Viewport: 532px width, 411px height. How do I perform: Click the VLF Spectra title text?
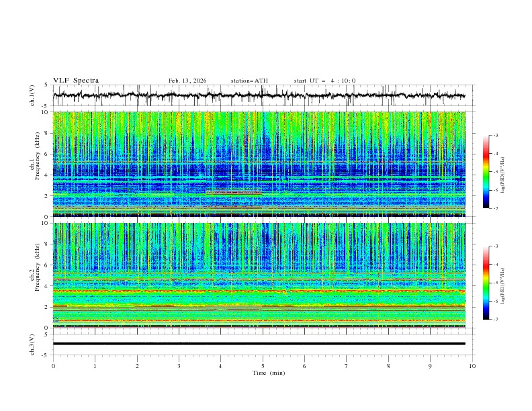coord(76,81)
